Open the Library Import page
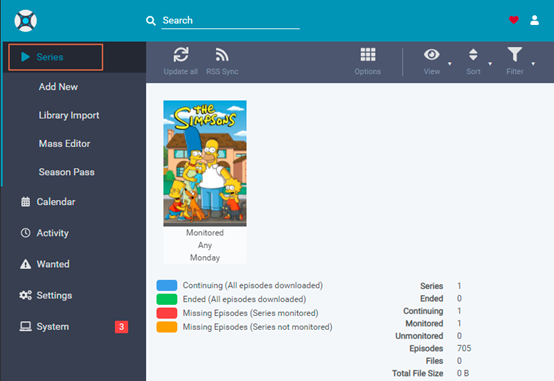This screenshot has height=381, width=554. click(69, 115)
